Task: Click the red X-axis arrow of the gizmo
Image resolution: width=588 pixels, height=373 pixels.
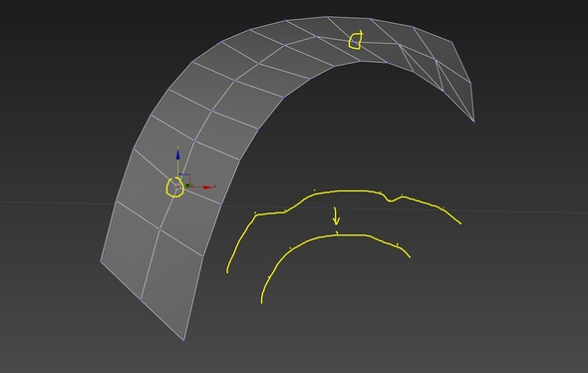Action: (208, 186)
